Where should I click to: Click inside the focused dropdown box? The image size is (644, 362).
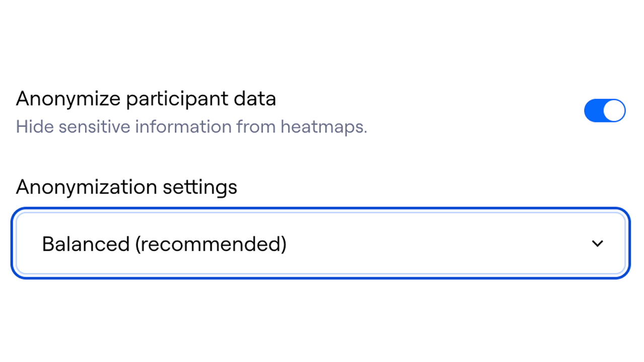[403, 244]
